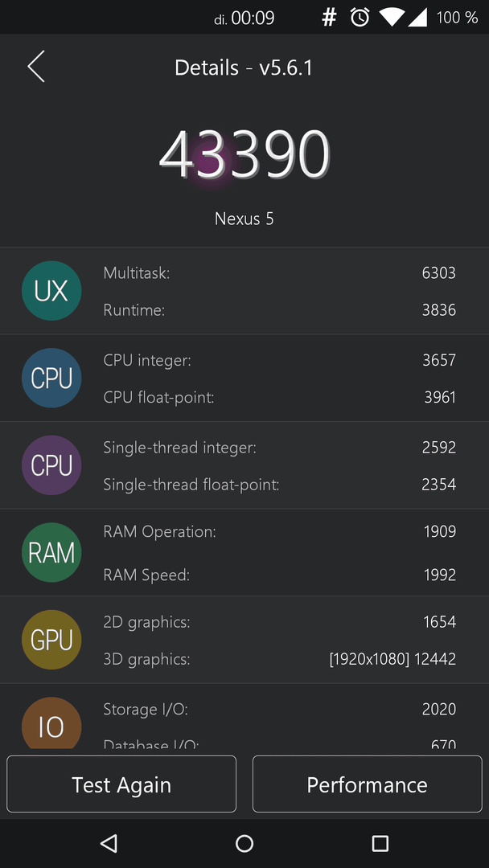Select the Storage I/O result row
Screen dimensions: 489x868
279,709
